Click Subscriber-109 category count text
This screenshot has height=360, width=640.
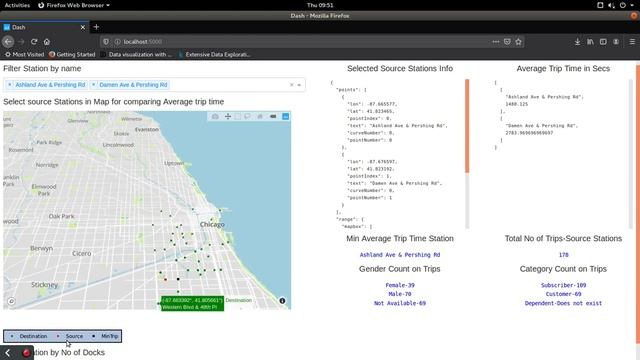tap(563, 285)
